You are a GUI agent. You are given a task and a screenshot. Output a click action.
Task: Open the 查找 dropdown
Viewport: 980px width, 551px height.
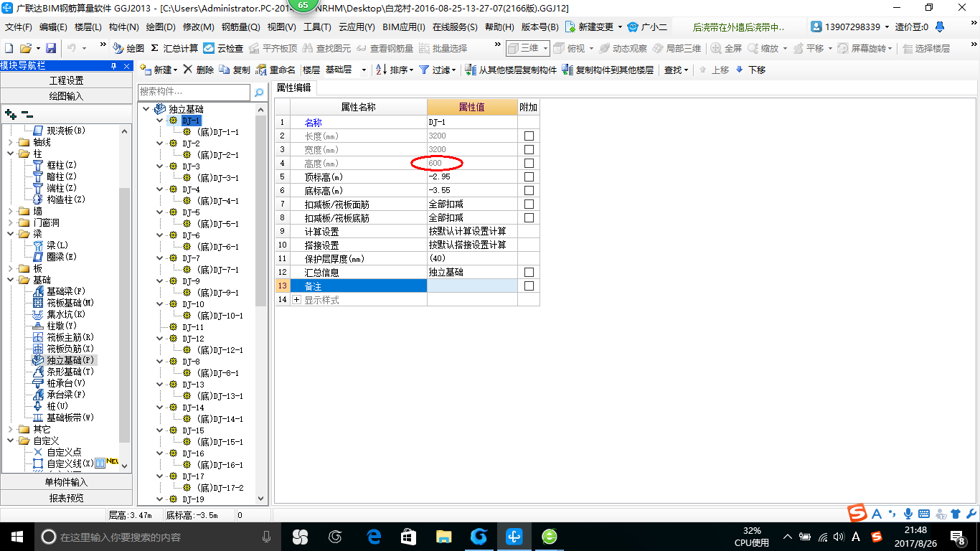pyautogui.click(x=676, y=70)
